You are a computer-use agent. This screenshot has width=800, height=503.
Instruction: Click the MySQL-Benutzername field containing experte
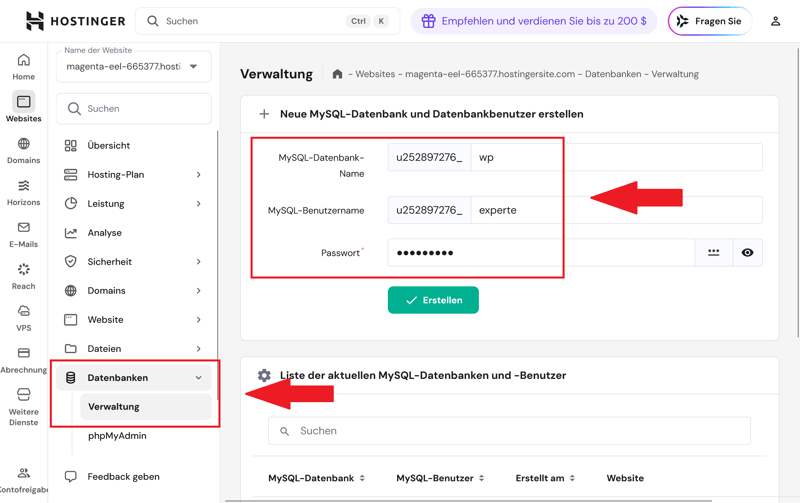(x=616, y=210)
